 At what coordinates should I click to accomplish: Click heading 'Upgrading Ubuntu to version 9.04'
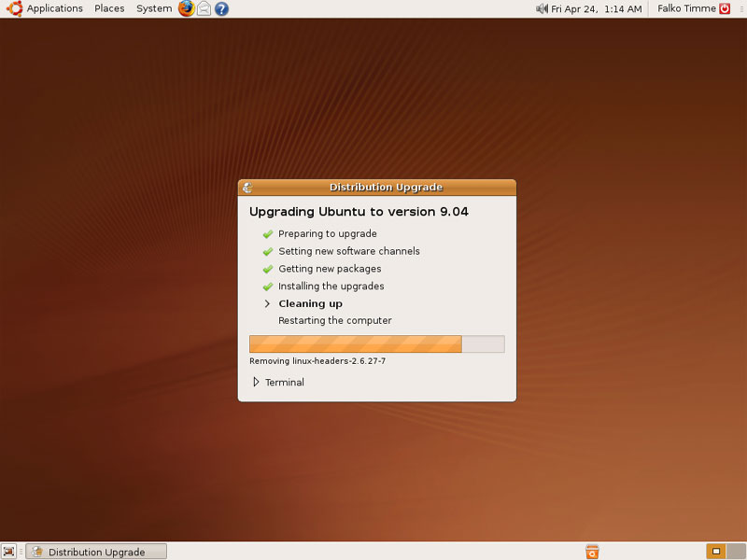(359, 212)
